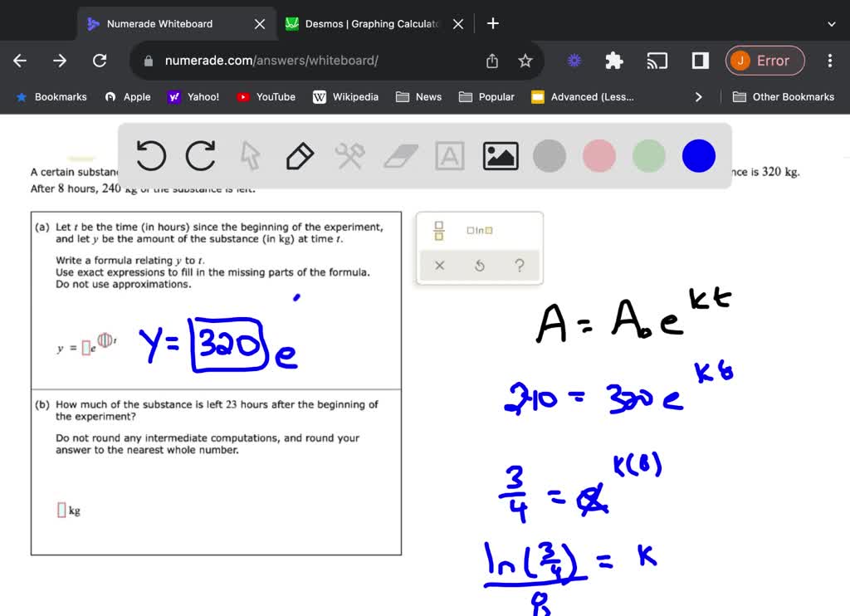This screenshot has width=850, height=616.
Task: Select the pencil drawing tool
Action: click(x=300, y=155)
